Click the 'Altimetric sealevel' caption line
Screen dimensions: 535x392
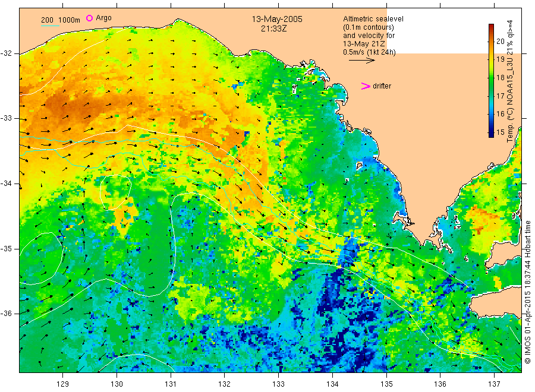[x=373, y=19]
